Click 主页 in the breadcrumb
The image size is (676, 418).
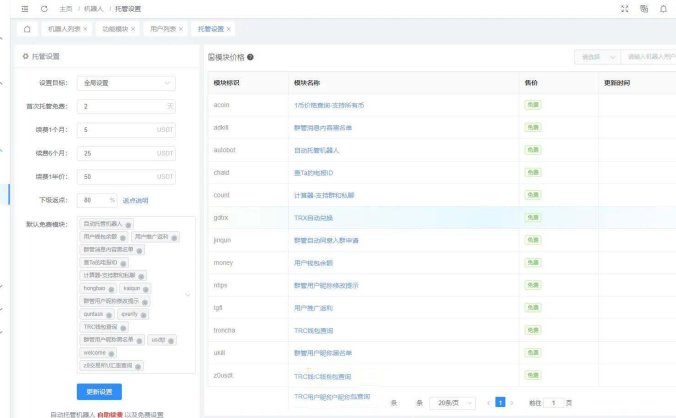pos(66,9)
